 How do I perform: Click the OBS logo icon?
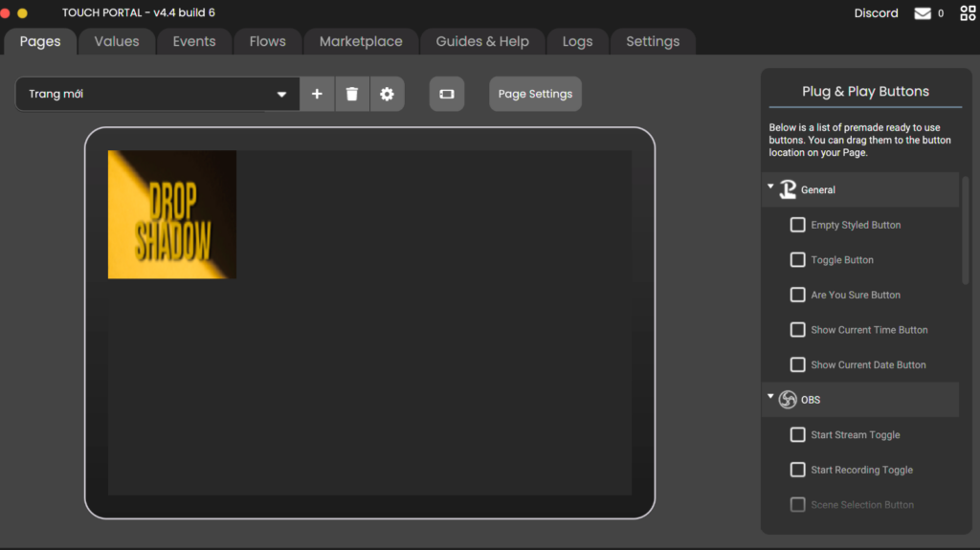788,400
